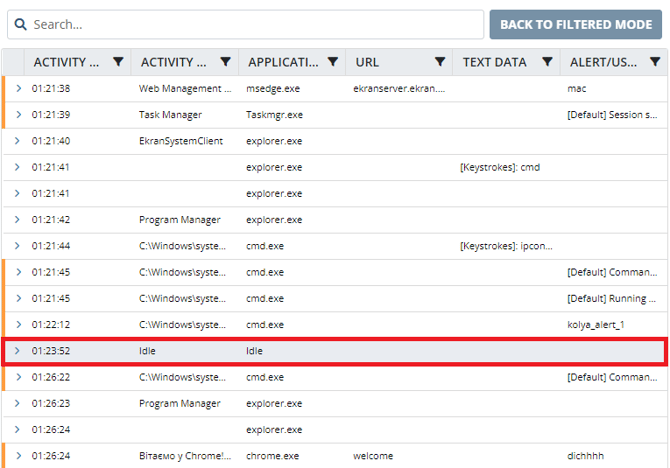This screenshot has width=670, height=468.
Task: Expand the 01:23:52 Idle row
Action: click(x=17, y=351)
